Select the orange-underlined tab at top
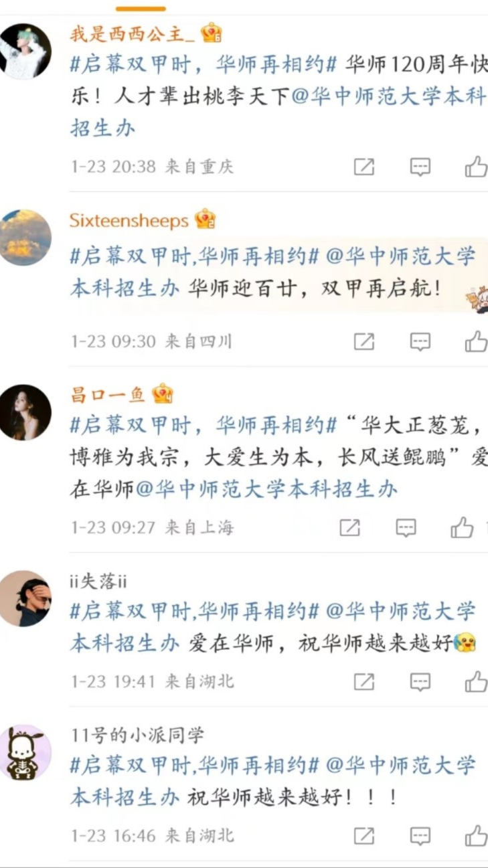The image size is (488, 868). 141,9
